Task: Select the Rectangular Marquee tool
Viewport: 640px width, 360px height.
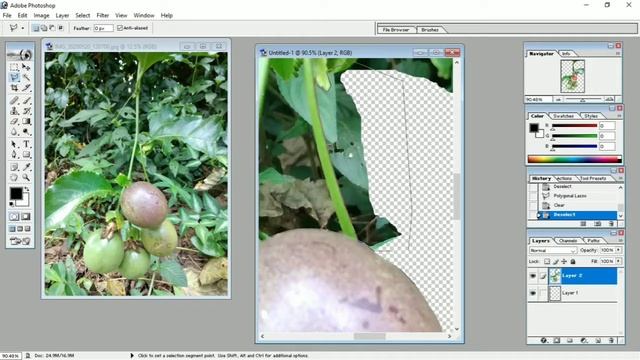Action: [14, 67]
